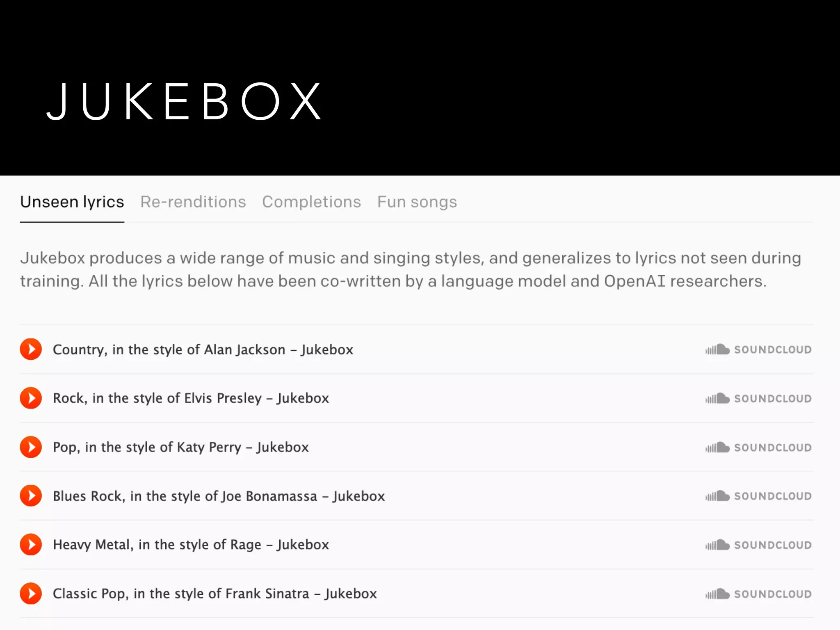The image size is (840, 630).
Task: Play the Classic Pop Frank Sinatra track
Action: point(31,593)
